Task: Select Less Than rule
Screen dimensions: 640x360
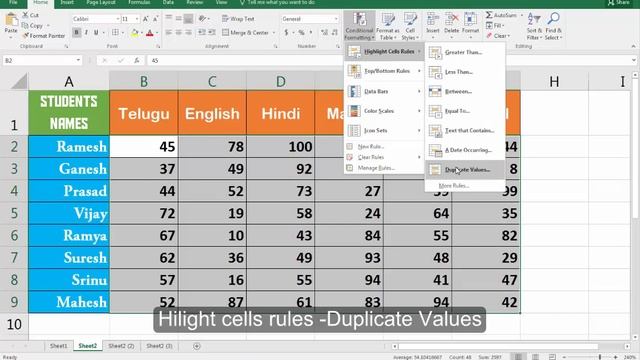Action: (464, 72)
